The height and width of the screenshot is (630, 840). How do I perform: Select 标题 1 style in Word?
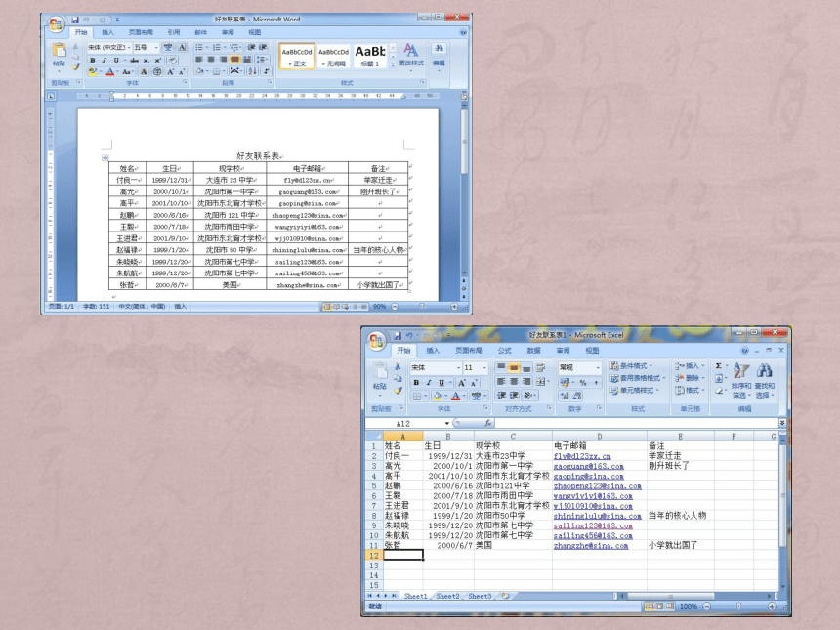pos(369,57)
